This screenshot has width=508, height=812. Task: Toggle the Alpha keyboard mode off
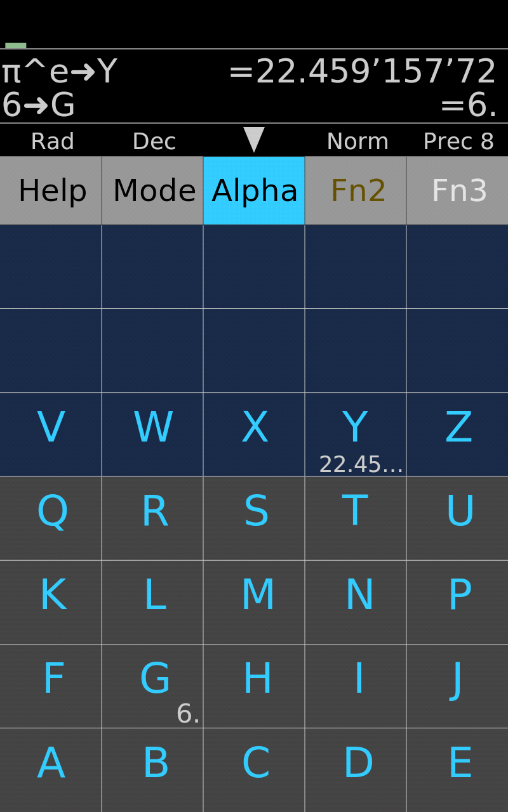(254, 191)
